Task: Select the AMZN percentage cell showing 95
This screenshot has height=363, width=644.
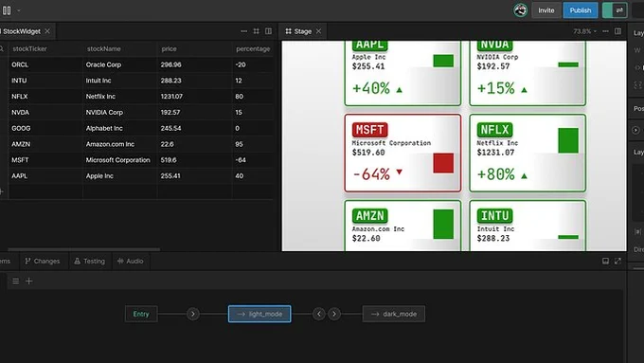Action: tap(253, 144)
